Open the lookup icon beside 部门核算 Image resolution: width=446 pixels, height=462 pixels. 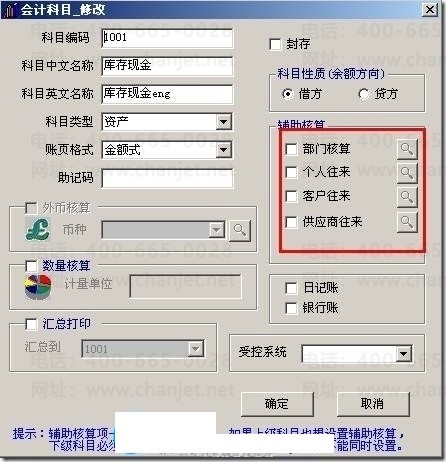tap(407, 149)
